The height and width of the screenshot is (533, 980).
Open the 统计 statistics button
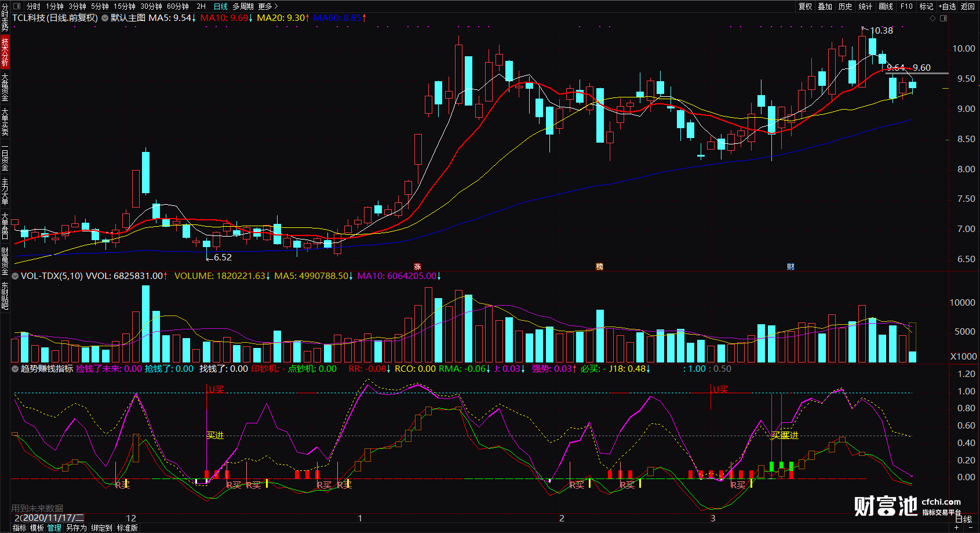point(865,6)
